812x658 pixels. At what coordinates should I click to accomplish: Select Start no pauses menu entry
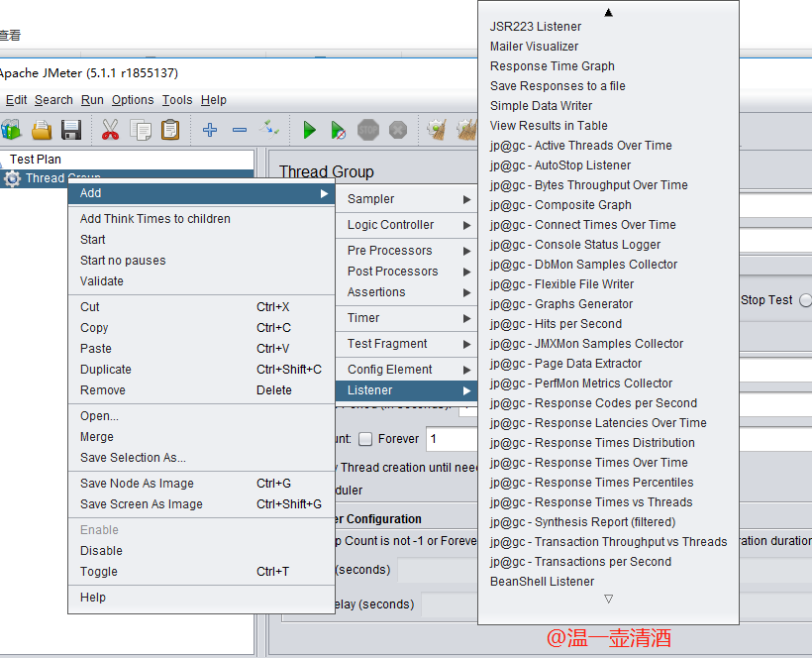click(201, 261)
